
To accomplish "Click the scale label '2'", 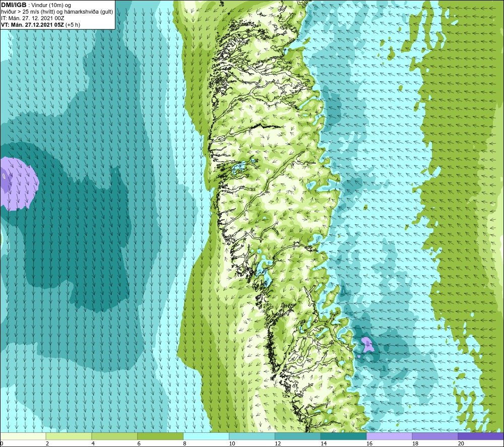I will pos(47,443).
